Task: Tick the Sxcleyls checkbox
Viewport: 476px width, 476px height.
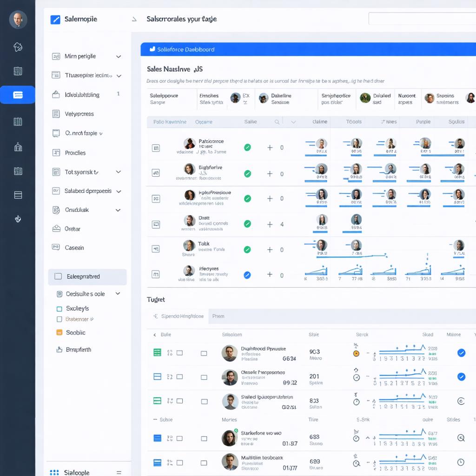Action: (x=59, y=309)
